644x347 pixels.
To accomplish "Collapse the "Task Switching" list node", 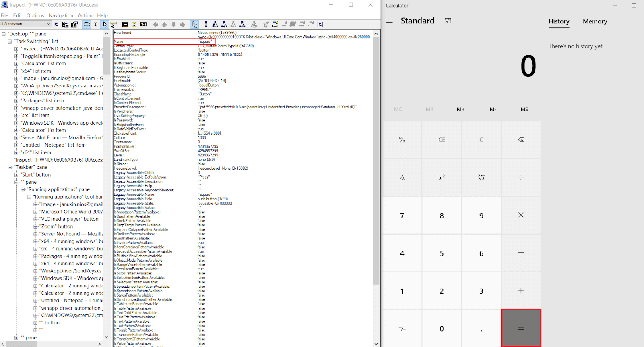I will pos(10,41).
